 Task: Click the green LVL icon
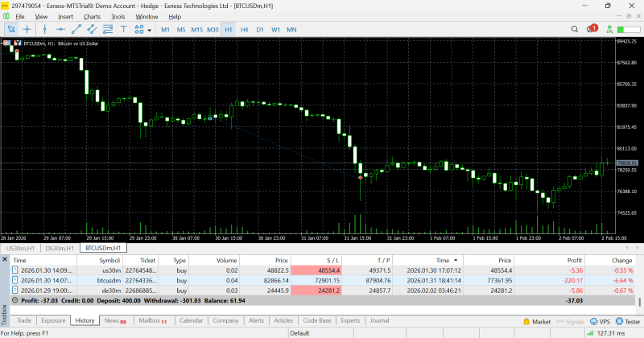click(609, 29)
